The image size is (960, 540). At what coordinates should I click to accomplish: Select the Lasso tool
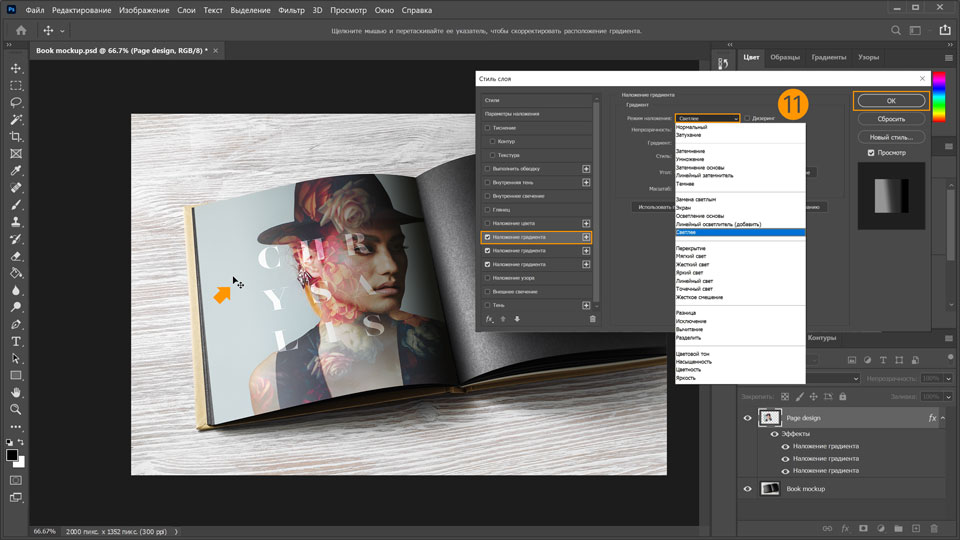pyautogui.click(x=16, y=103)
